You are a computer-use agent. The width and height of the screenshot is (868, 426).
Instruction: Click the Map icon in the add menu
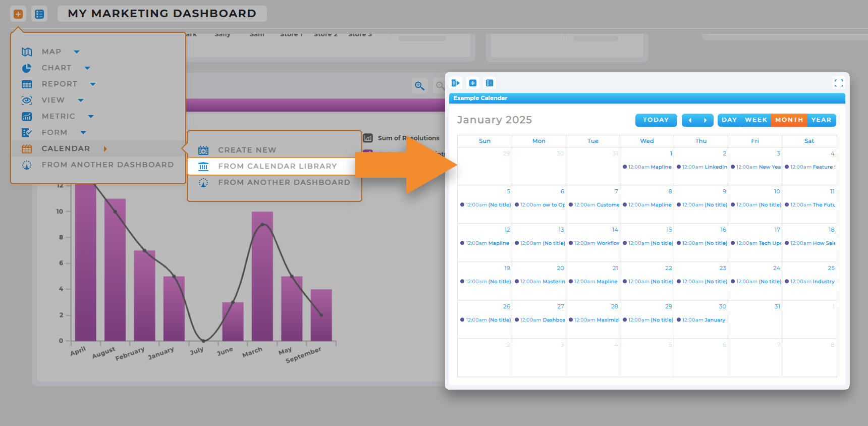pos(27,51)
